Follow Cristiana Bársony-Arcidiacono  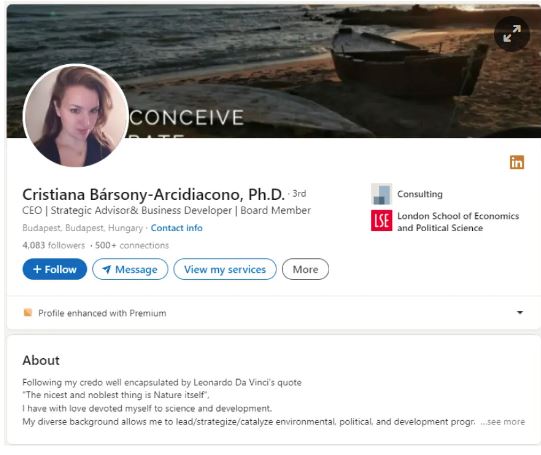coord(55,269)
